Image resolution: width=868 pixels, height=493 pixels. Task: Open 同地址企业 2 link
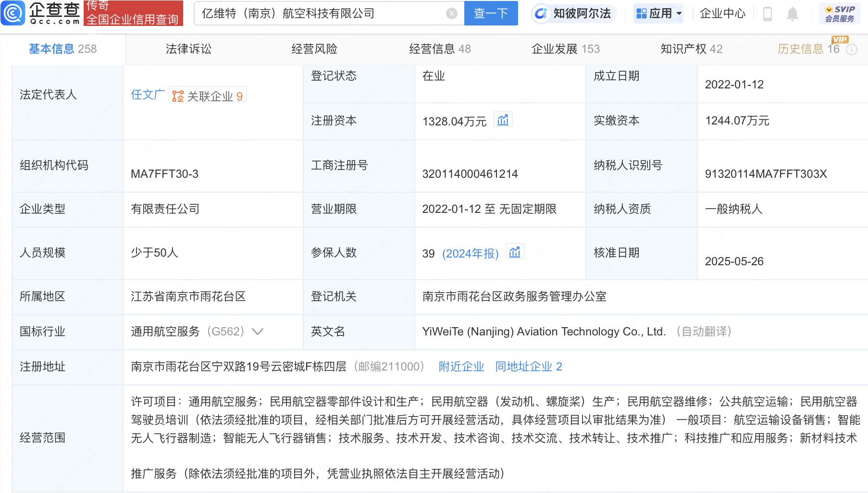click(x=529, y=367)
